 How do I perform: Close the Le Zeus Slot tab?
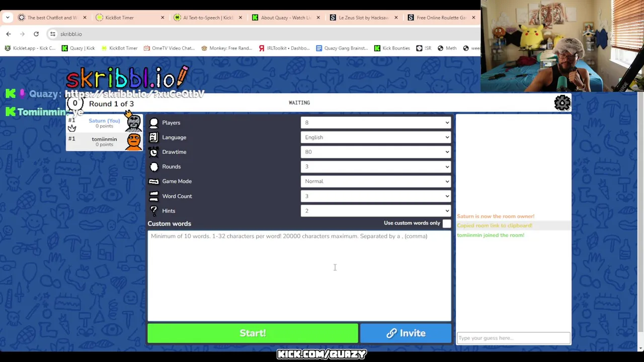tap(396, 18)
